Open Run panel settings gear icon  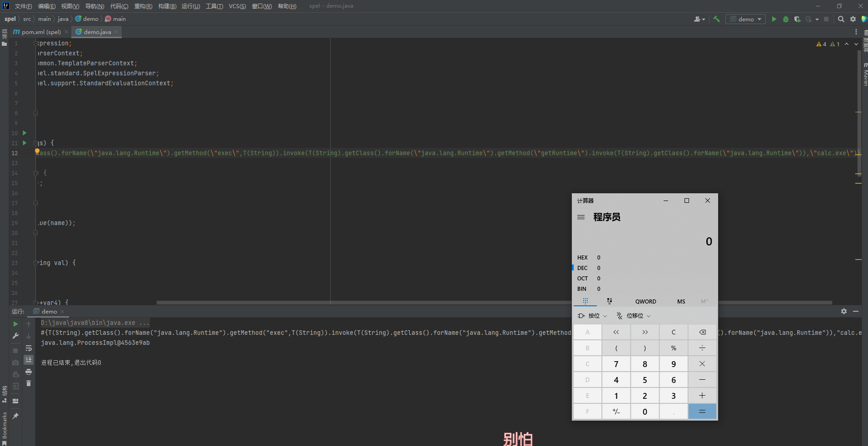coord(844,311)
